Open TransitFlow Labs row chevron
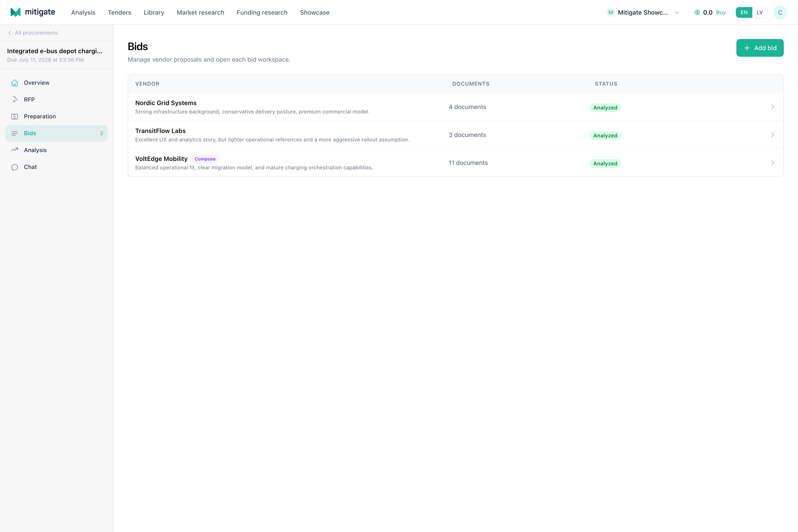The image size is (798, 532). 773,135
